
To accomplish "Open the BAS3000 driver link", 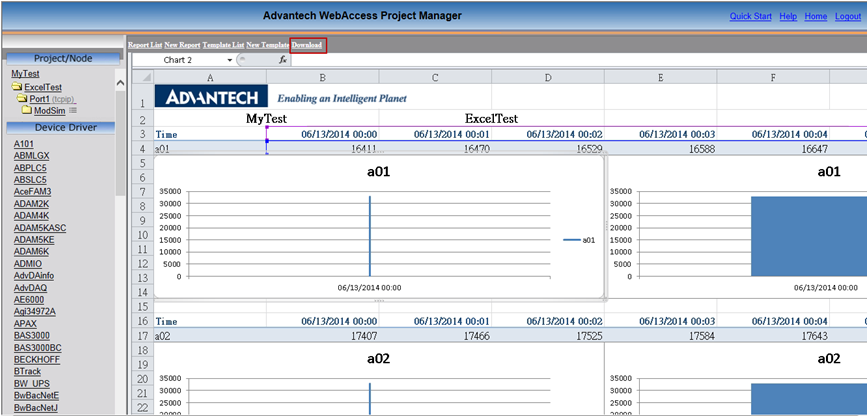I will click(32, 336).
